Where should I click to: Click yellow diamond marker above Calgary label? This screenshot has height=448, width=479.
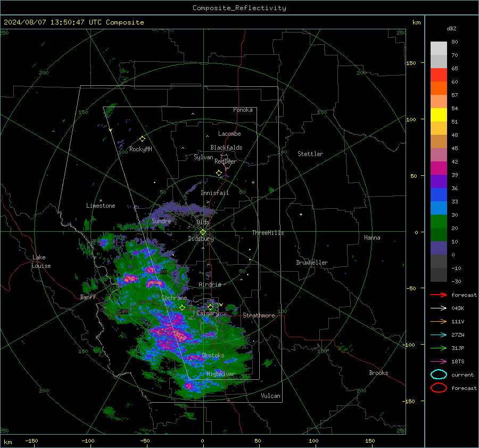tap(210, 307)
